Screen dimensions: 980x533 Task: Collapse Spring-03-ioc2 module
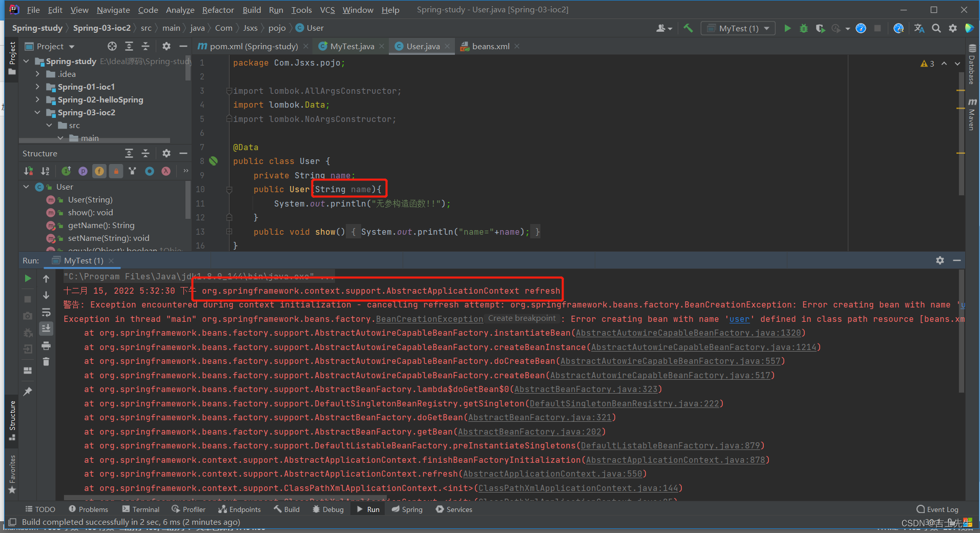coord(37,112)
